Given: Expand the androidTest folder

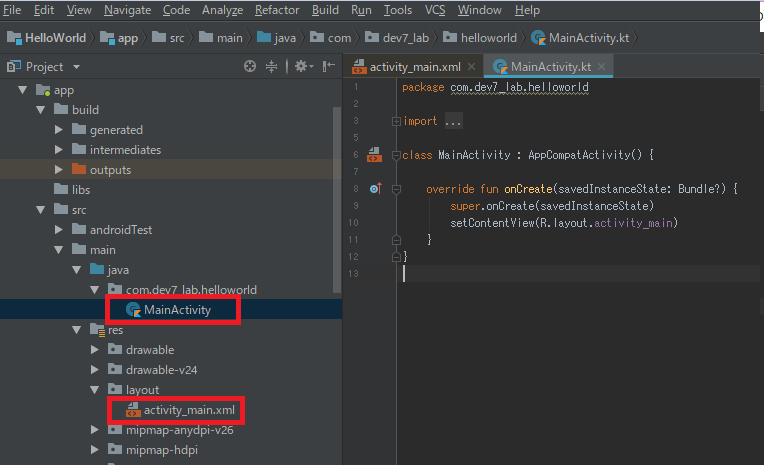Looking at the screenshot, I should tap(58, 230).
